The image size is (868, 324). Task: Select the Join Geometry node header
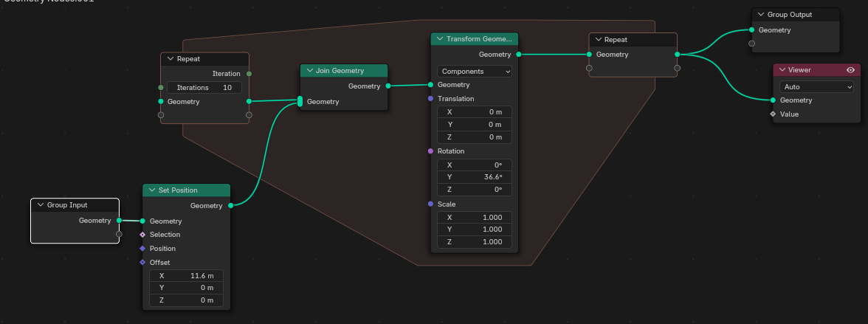pyautogui.click(x=344, y=71)
